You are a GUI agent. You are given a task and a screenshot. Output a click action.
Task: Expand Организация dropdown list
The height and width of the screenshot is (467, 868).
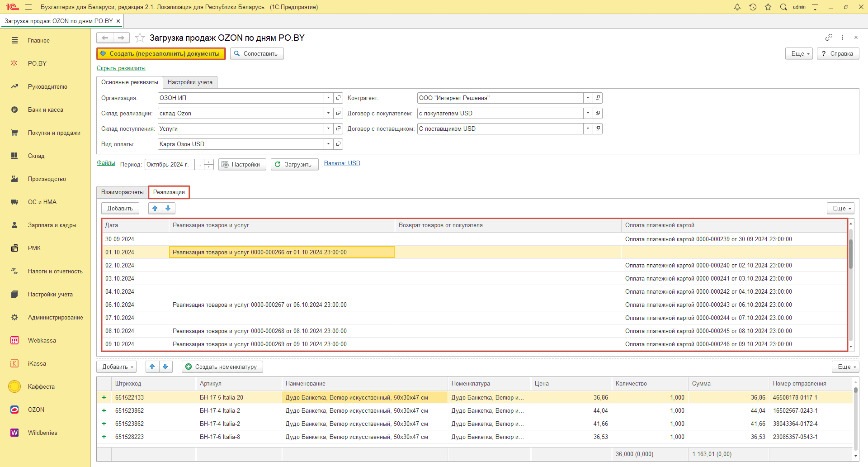[x=329, y=98]
